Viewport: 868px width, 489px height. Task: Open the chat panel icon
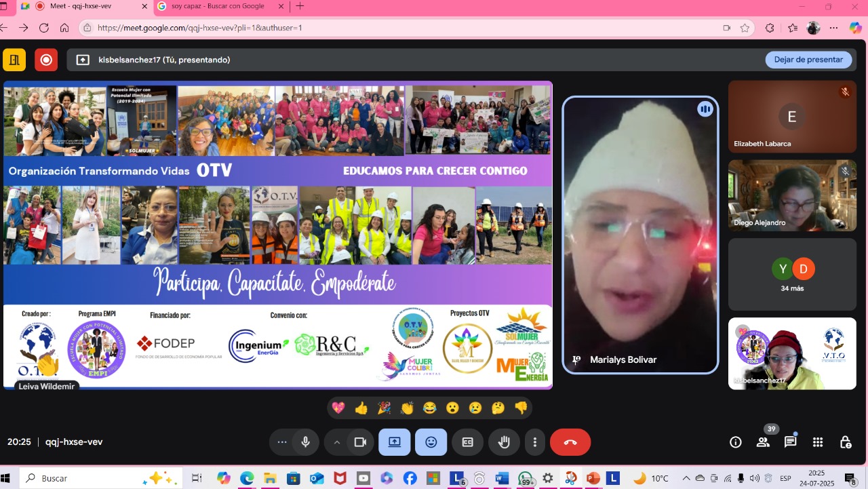click(790, 442)
